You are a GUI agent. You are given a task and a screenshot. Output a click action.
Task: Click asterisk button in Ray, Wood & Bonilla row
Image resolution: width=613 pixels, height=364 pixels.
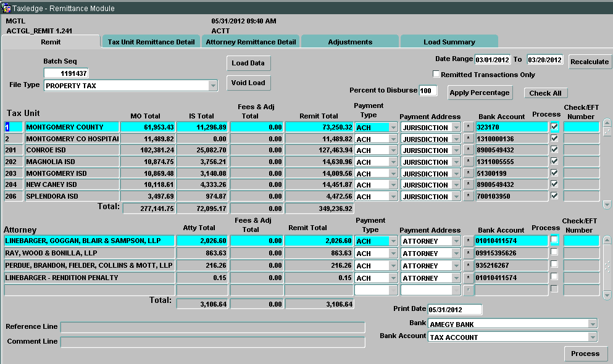469,253
